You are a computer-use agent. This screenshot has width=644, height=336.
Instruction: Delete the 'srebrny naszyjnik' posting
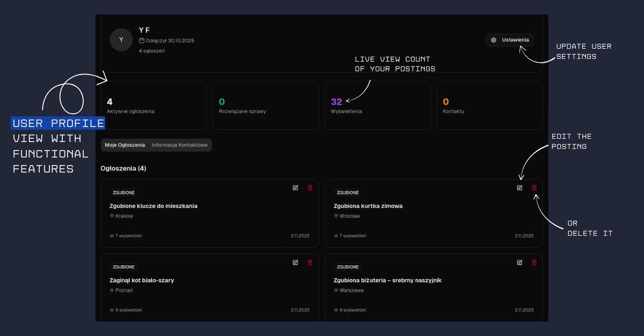(534, 262)
